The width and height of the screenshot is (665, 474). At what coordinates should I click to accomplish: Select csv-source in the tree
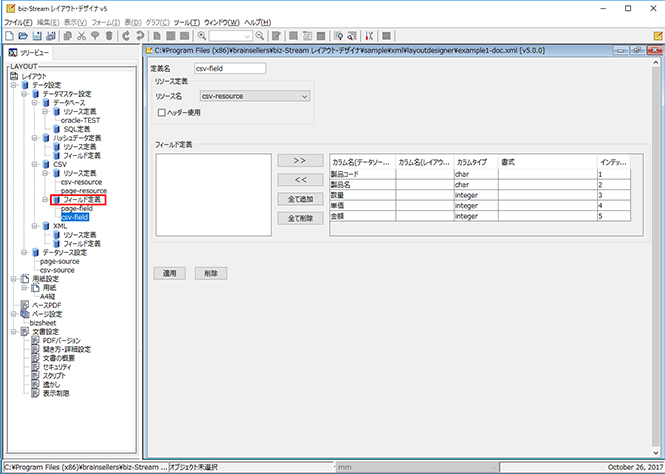coord(57,270)
